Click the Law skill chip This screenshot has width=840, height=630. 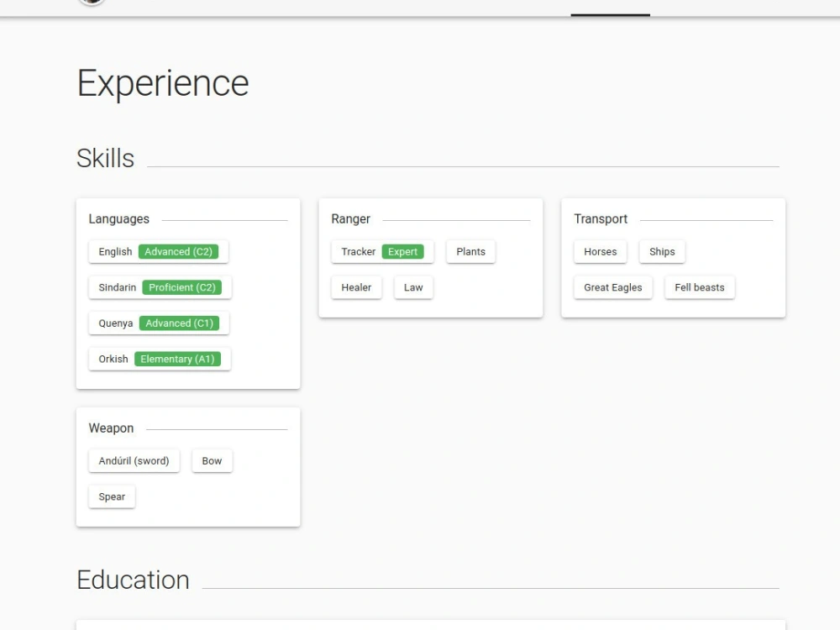(413, 287)
